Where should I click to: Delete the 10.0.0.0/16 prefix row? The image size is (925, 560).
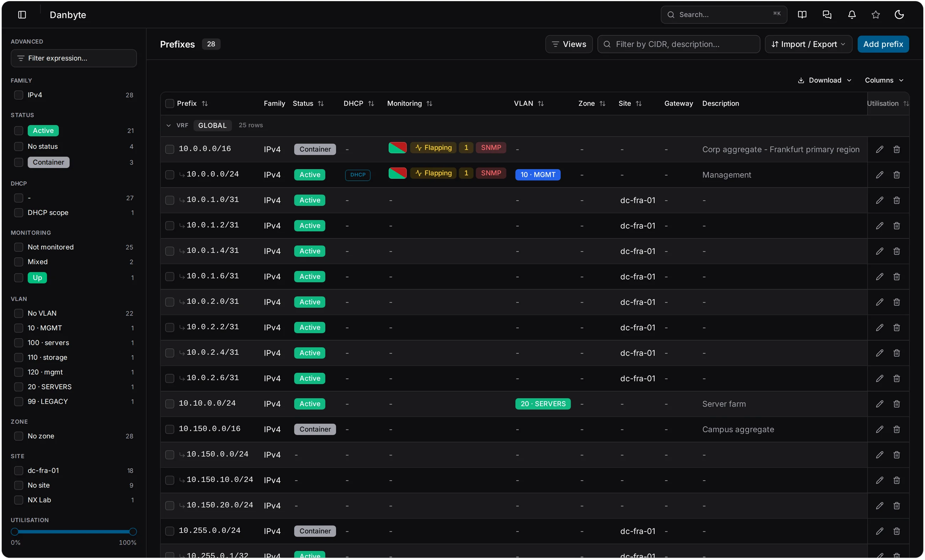897,149
